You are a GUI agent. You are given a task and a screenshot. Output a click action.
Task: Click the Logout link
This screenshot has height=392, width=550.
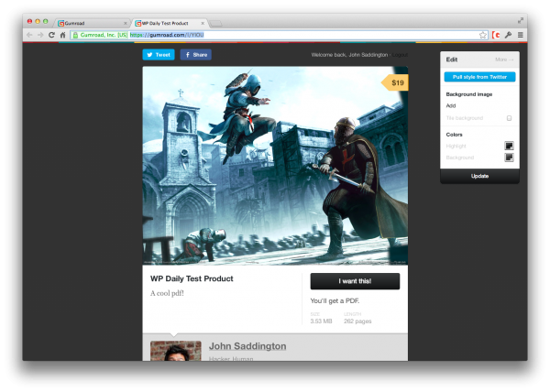tap(400, 55)
